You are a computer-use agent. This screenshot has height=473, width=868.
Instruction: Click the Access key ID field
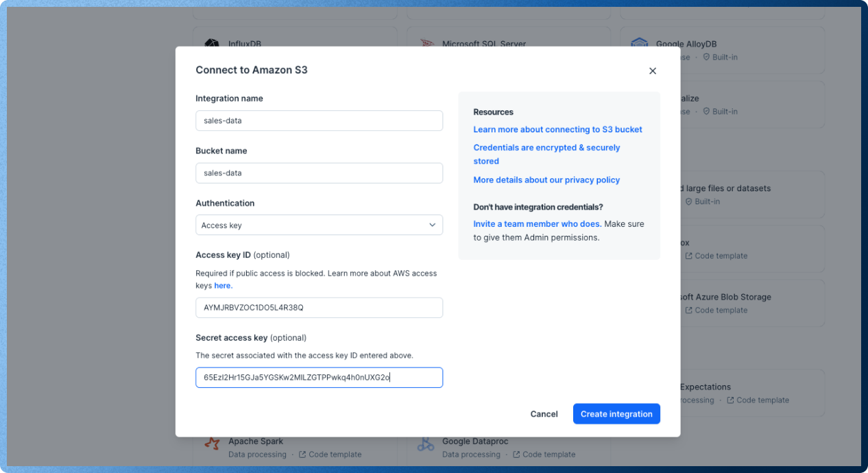pos(319,308)
